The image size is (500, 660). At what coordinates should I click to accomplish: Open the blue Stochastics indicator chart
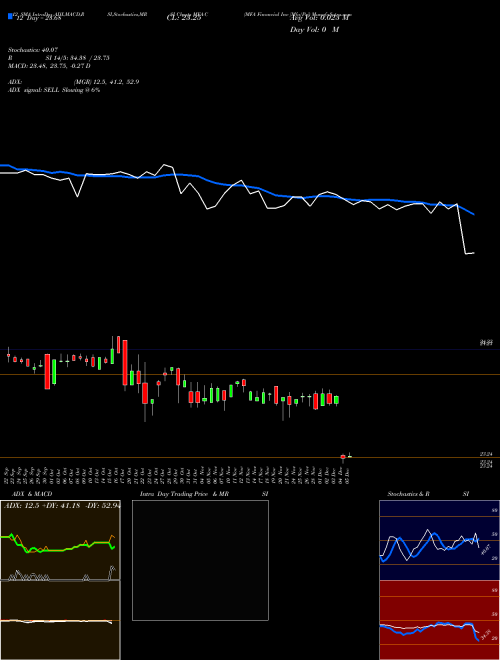click(x=439, y=540)
